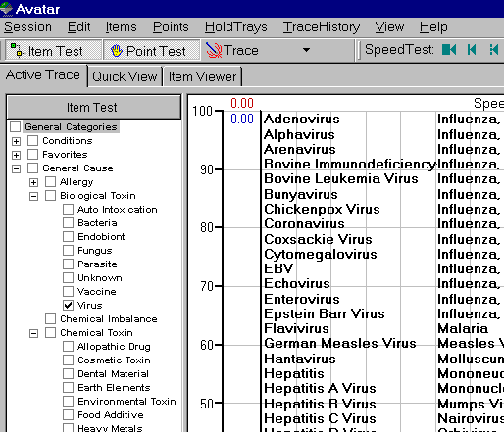This screenshot has height=432, width=504.
Task: Select EBV in the list
Action: pyautogui.click(x=278, y=268)
